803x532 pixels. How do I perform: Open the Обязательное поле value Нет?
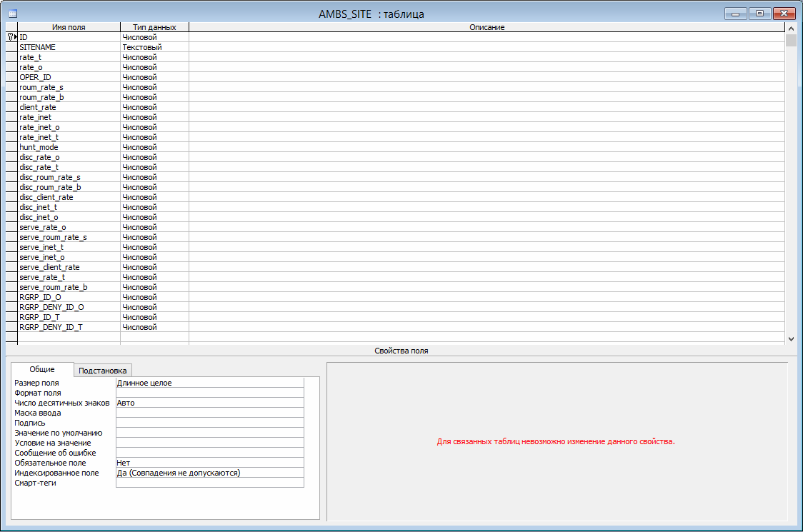tap(209, 463)
